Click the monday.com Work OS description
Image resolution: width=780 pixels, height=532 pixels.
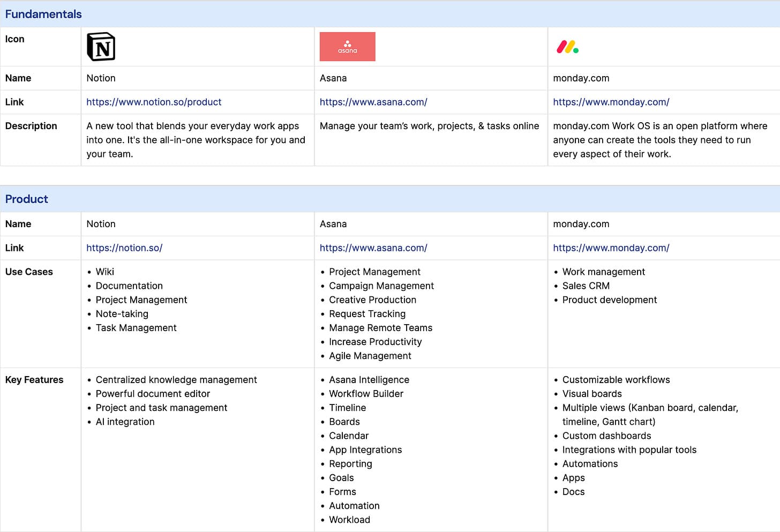(x=659, y=140)
